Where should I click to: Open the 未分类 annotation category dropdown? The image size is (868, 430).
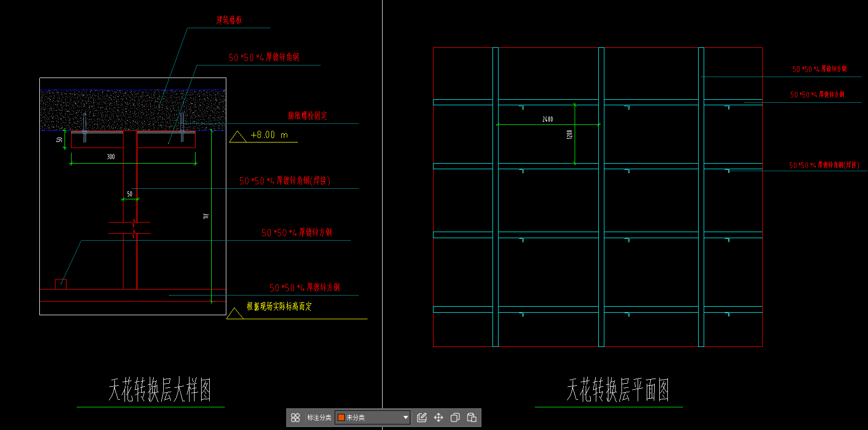373,417
